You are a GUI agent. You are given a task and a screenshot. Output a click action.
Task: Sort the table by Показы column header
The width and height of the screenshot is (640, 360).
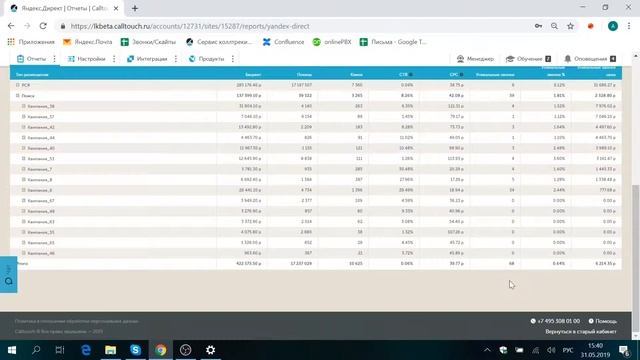[x=304, y=75]
